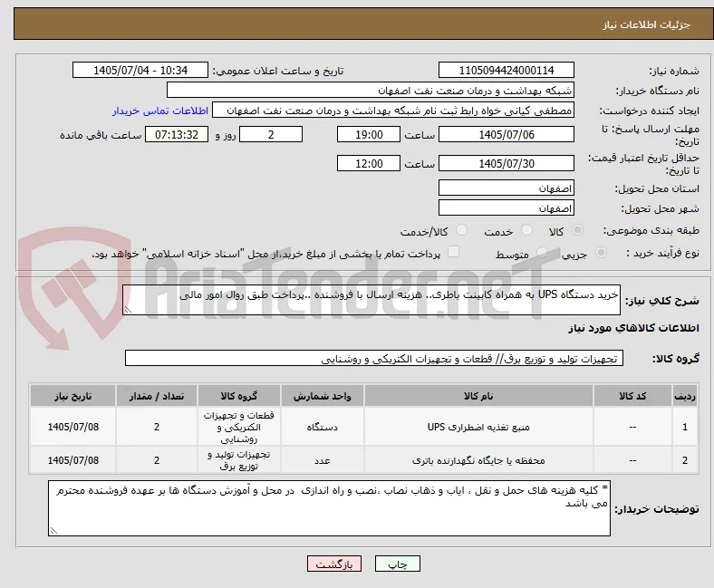Click the جزئیات اطلاعات نیاز page header
This screenshot has height=588, width=714.
point(647,24)
